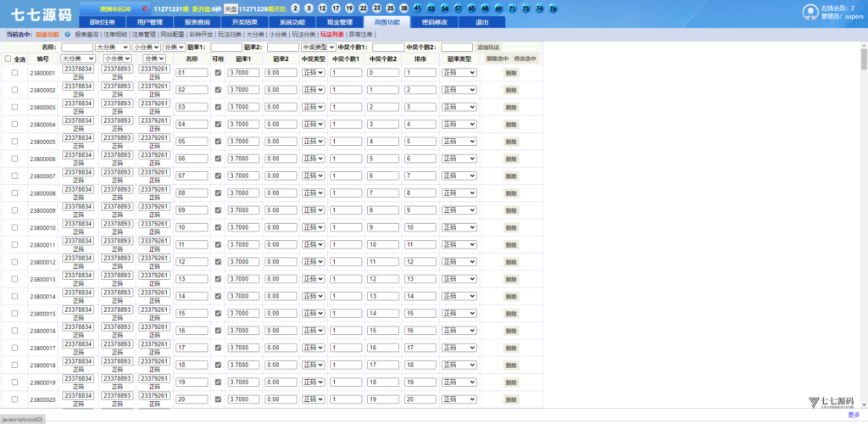The height and width of the screenshot is (424, 868).
Task: Click the 关盘 button
Action: [231, 8]
